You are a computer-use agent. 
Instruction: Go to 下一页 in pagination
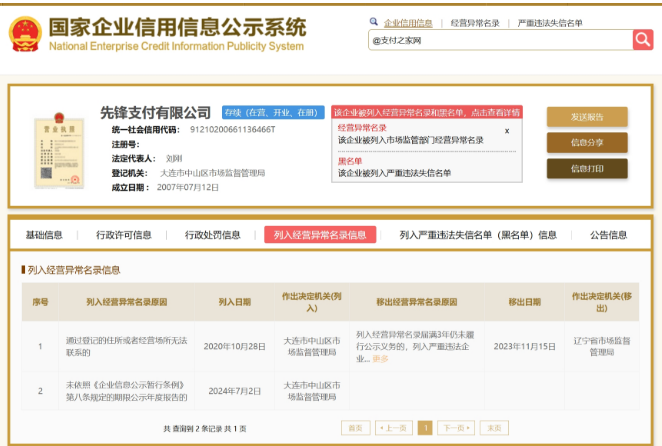(x=456, y=428)
